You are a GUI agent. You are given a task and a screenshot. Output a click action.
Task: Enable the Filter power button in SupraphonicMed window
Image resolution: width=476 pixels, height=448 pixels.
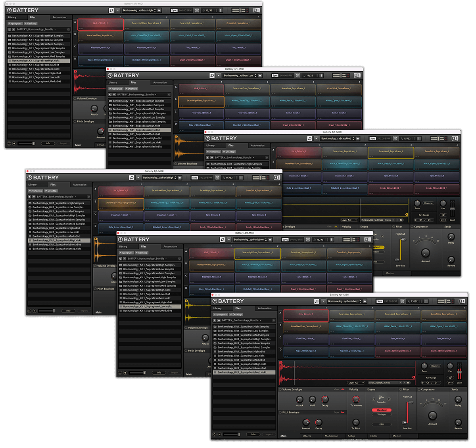[401, 389]
